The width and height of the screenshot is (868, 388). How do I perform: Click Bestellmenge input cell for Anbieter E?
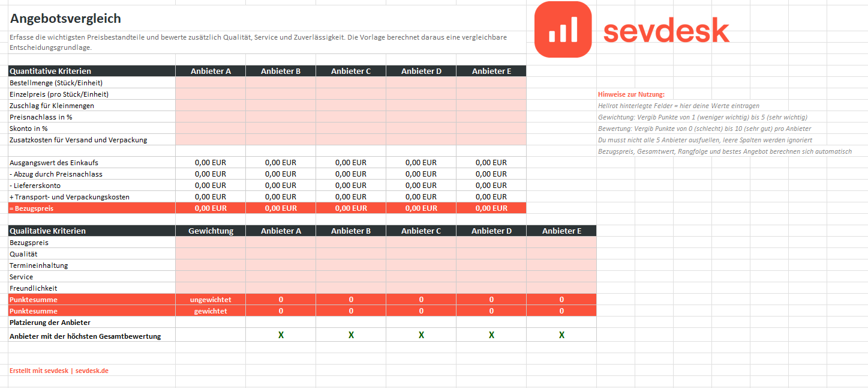pyautogui.click(x=491, y=82)
